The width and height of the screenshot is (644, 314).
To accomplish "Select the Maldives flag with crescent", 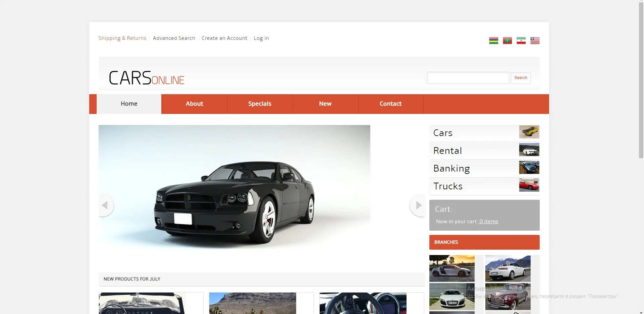I will click(x=507, y=41).
